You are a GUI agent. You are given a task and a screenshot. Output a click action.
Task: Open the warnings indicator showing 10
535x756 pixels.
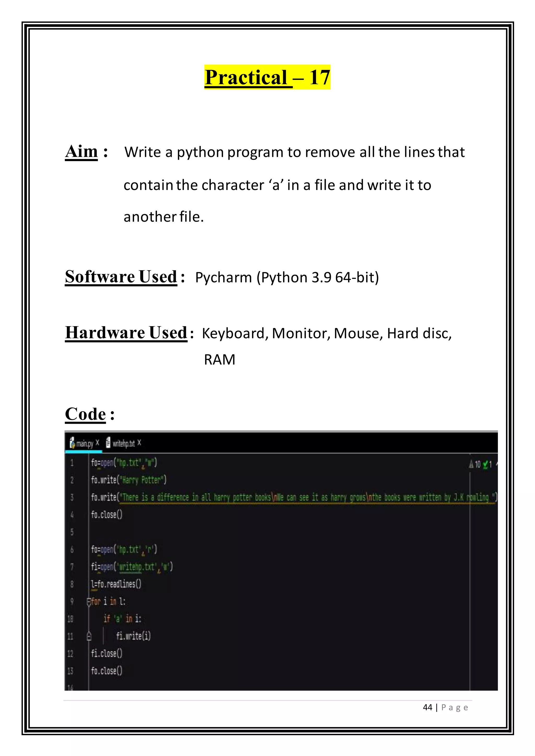coord(475,465)
